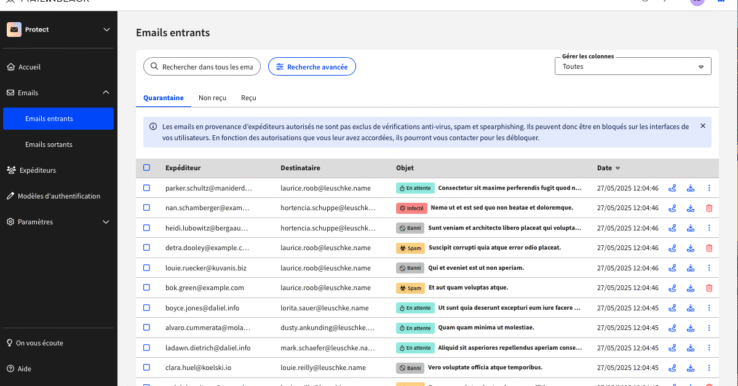Screen dimensions: 738x386
Task: Tick the bok.green row checkbox
Action: 146,288
